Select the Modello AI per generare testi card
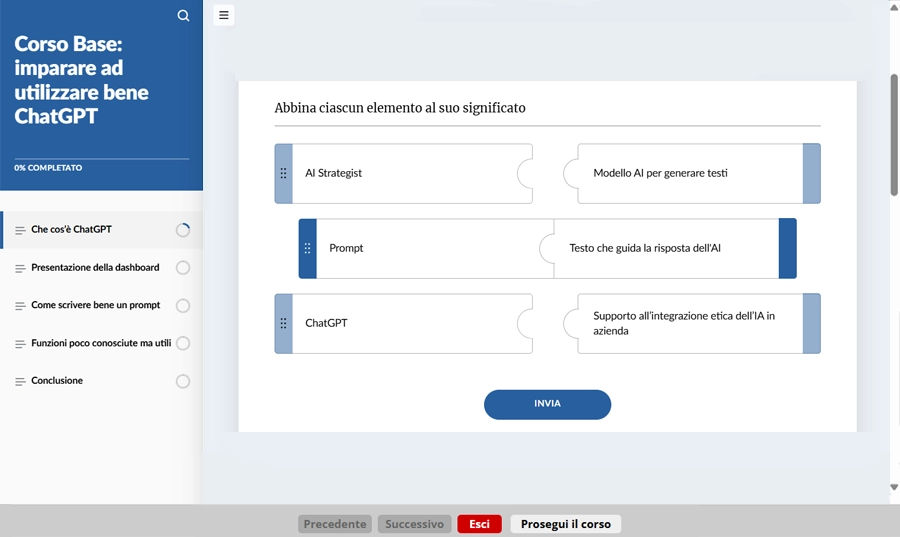 tap(692, 173)
